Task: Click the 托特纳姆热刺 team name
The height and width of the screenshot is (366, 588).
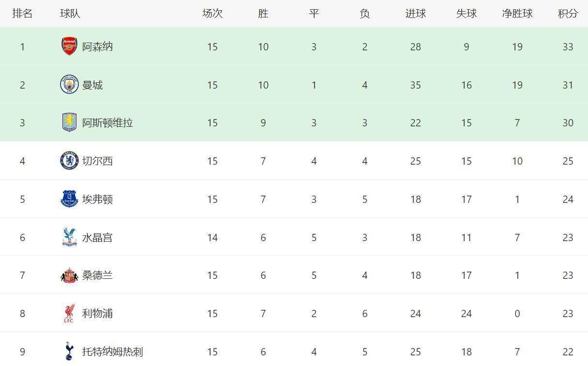Action: click(x=112, y=351)
